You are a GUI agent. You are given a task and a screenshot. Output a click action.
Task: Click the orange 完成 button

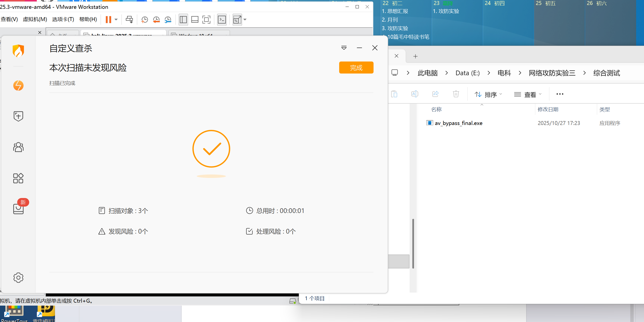(x=356, y=68)
